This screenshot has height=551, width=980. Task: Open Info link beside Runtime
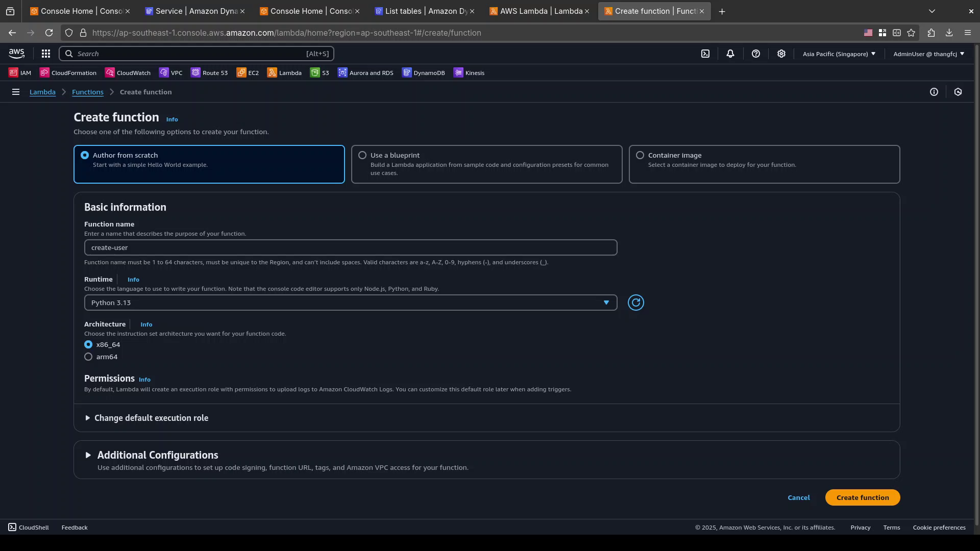tap(133, 280)
